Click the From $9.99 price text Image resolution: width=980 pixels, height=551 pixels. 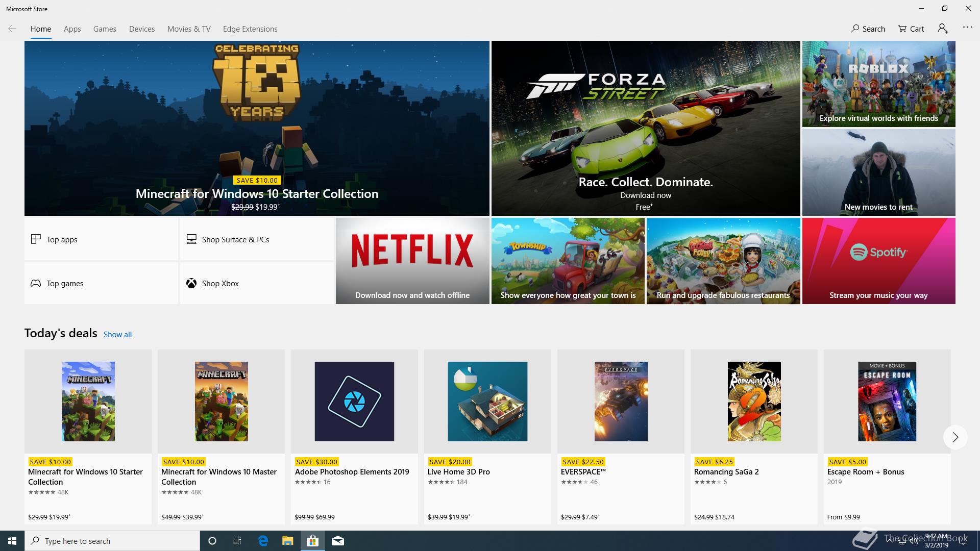tap(843, 517)
